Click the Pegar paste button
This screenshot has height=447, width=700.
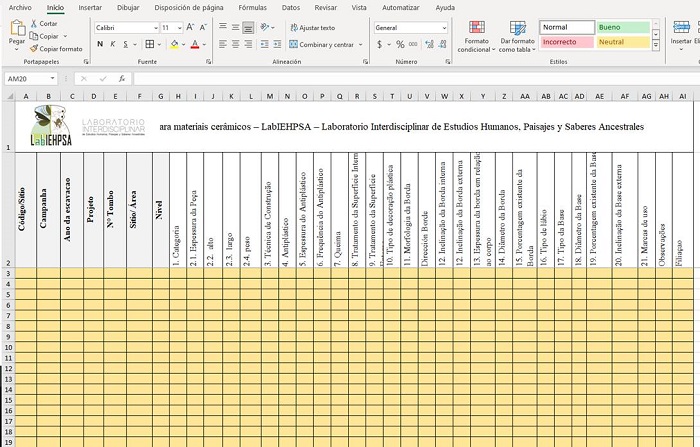[16, 34]
